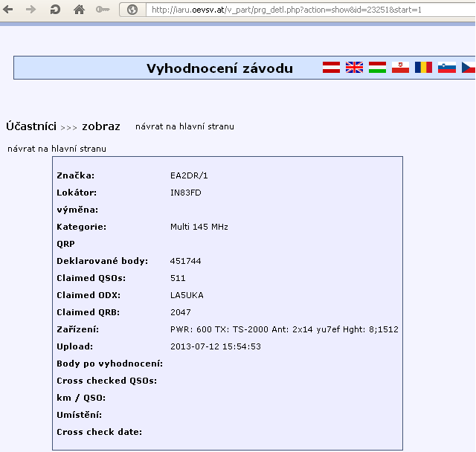Select the Romanian flag language
The width and height of the screenshot is (476, 452).
423,68
